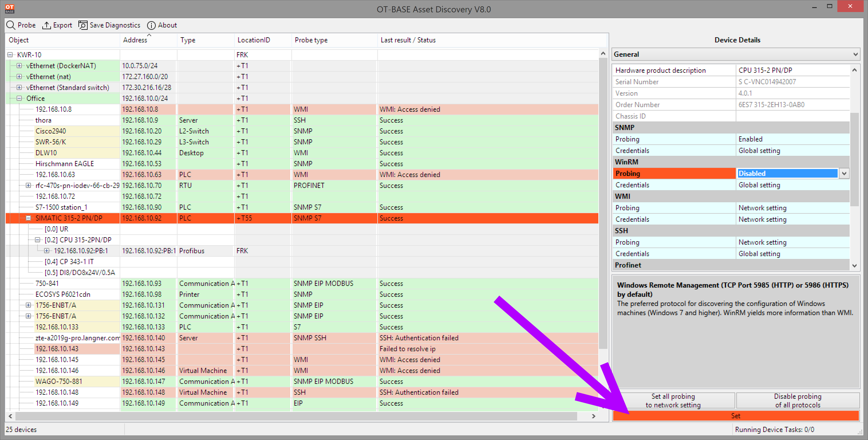Expand the rfc-470s-pn-iodev-66-cb-29 device
Screen dimensions: 868x440
tap(28, 185)
